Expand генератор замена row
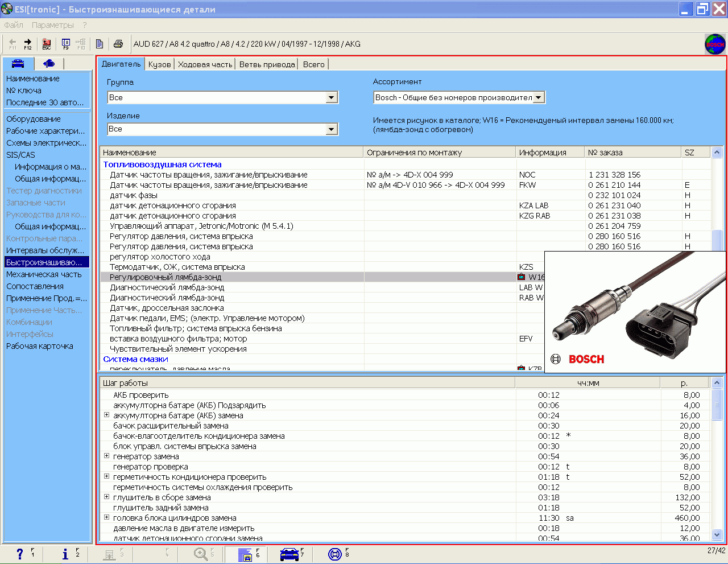The height and width of the screenshot is (564, 728). [x=106, y=456]
